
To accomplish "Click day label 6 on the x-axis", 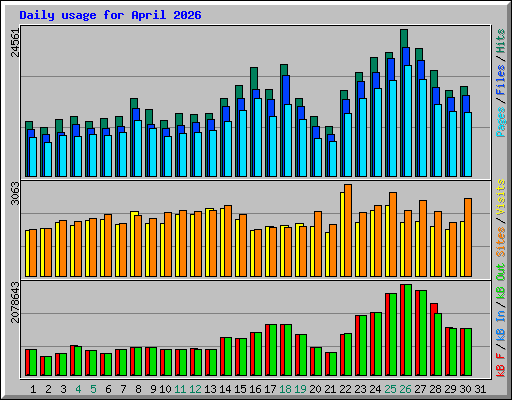I will 108,389.
